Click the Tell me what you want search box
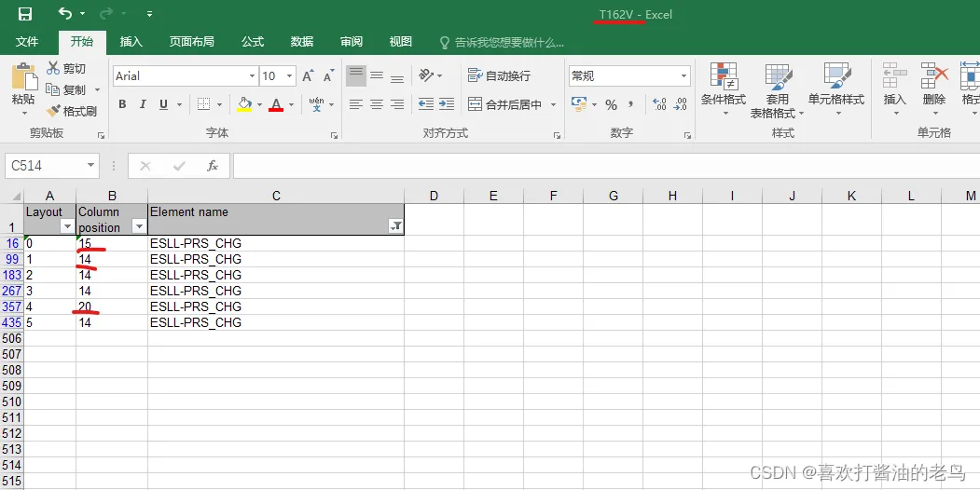This screenshot has width=980, height=490. [503, 43]
